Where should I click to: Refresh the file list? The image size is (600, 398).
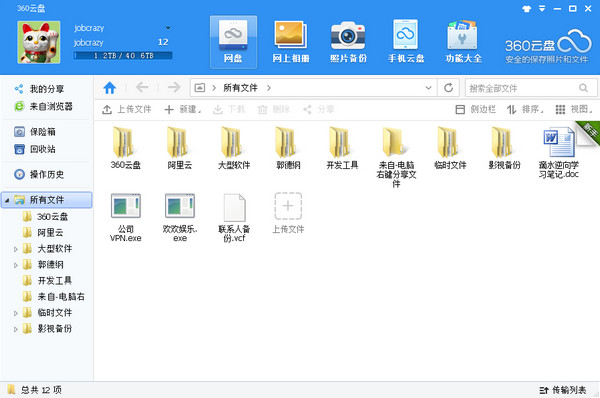pyautogui.click(x=448, y=88)
